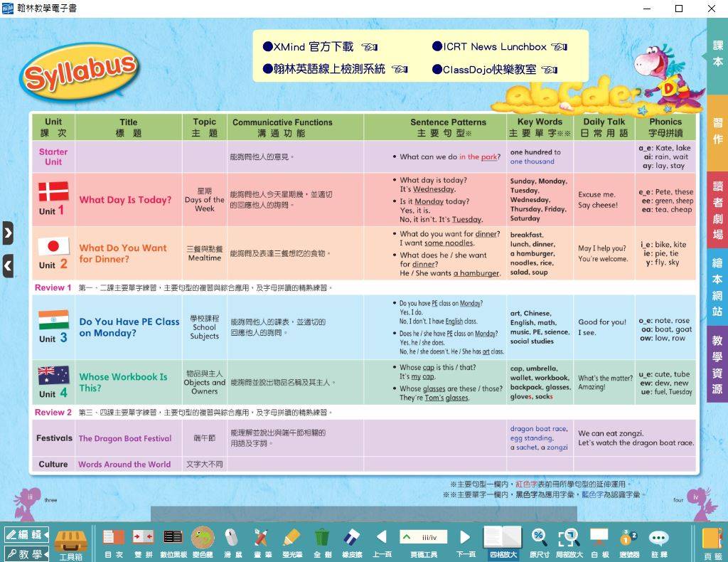Open the 數位黑板 digital blackboard

point(173,543)
